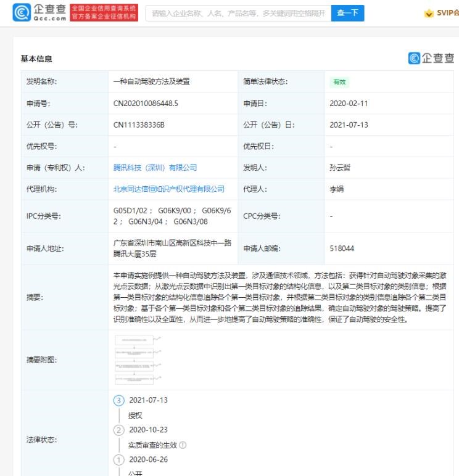Viewport: 459px width, 476px height.
Task: Click applicant address 腾讯大厦35层 text
Action: [x=135, y=254]
